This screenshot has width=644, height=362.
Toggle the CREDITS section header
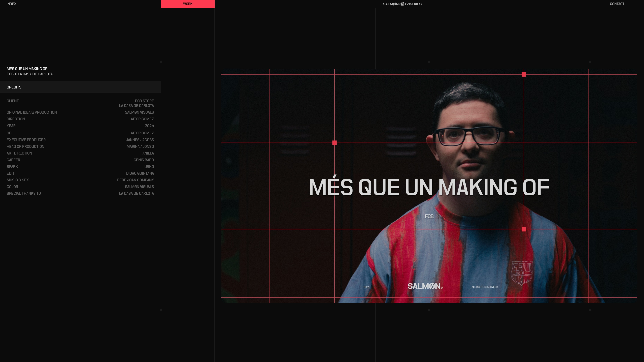pos(80,87)
